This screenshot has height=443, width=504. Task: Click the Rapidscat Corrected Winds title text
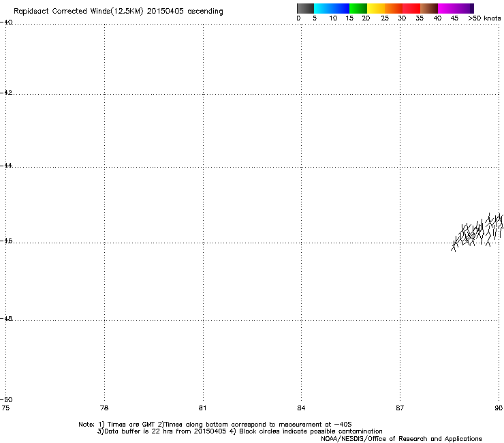click(119, 12)
